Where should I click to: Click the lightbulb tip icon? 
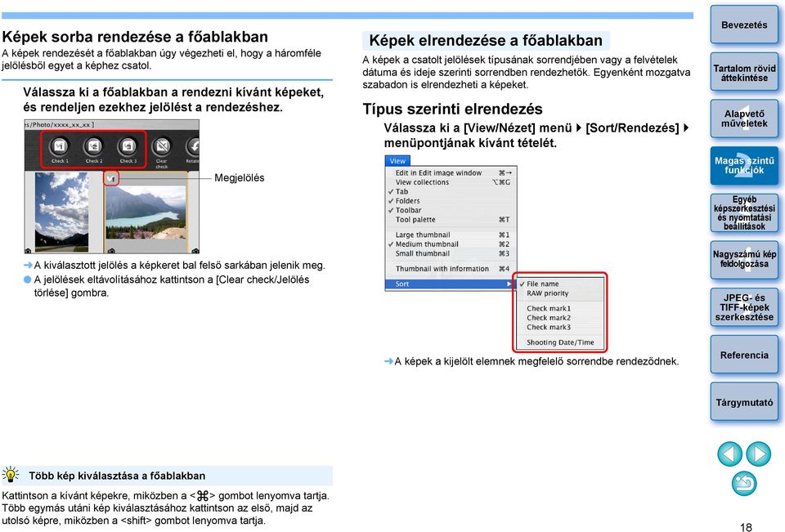pos(10,475)
